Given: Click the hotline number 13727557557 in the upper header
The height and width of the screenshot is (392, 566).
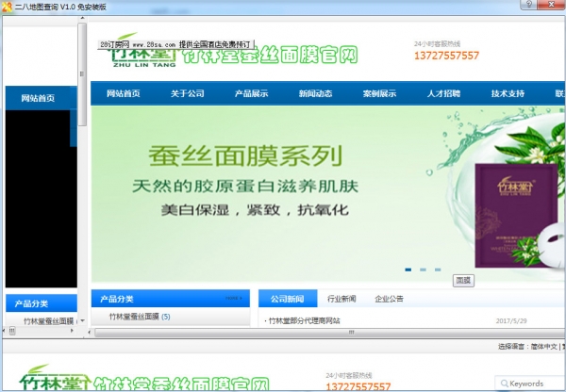Looking at the screenshot, I should [446, 56].
